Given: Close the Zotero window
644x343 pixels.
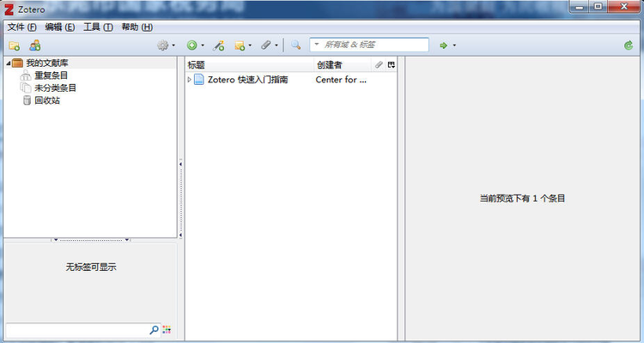Looking at the screenshot, I should coord(624,7).
